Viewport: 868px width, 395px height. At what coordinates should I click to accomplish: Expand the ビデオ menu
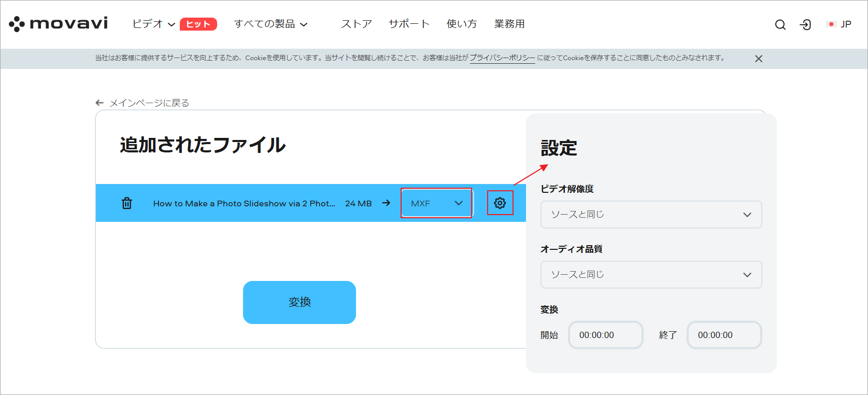(154, 24)
